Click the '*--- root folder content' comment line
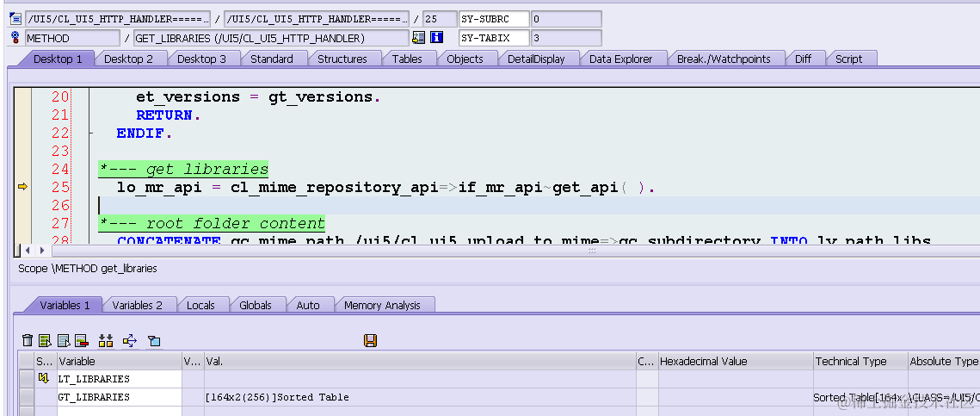 (212, 223)
